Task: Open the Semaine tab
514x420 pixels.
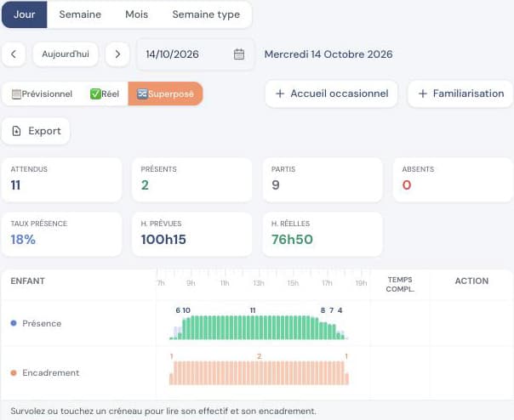Action: tap(80, 14)
